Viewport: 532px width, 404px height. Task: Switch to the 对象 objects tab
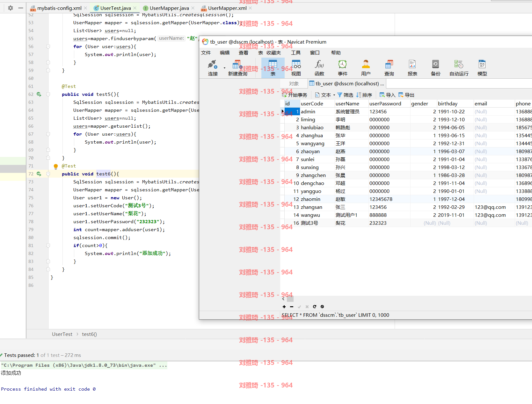[x=294, y=83]
